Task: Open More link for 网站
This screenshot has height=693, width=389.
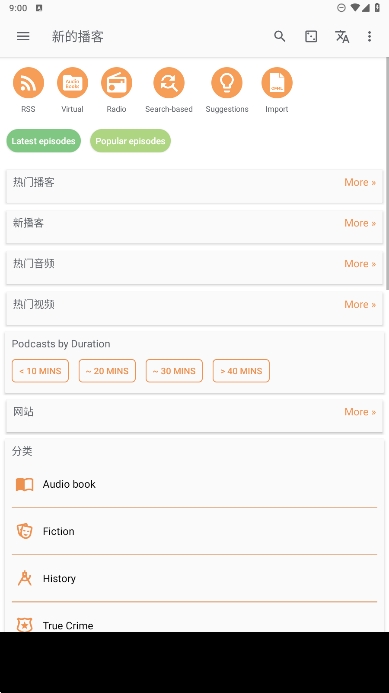Action: pyautogui.click(x=360, y=411)
